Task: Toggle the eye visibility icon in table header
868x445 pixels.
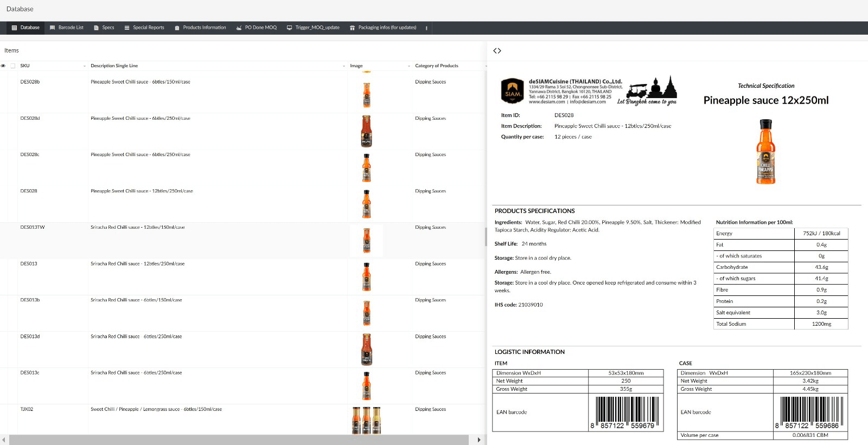Action: pyautogui.click(x=3, y=66)
